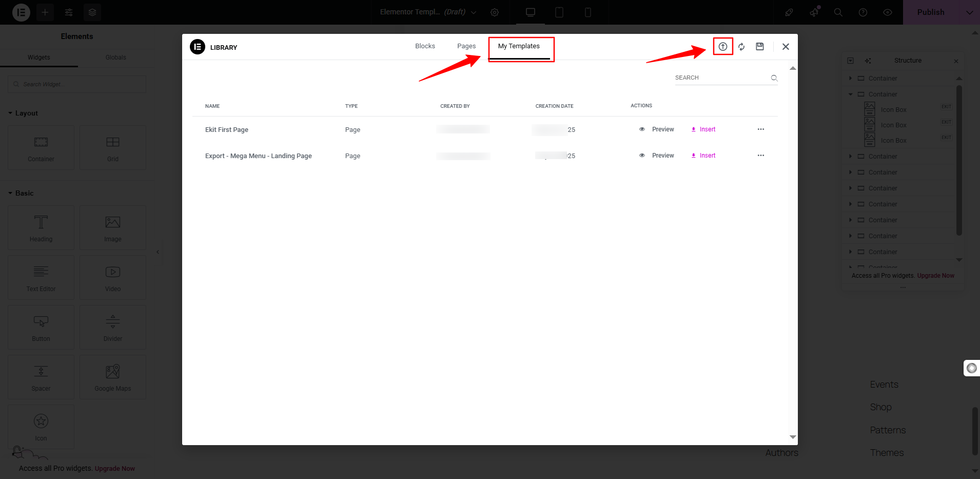This screenshot has width=980, height=479.
Task: Click the sync library refresh icon
Action: (741, 47)
